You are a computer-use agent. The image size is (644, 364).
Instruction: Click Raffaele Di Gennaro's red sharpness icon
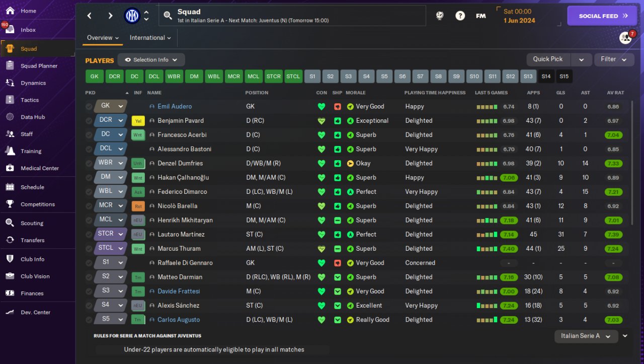click(x=337, y=263)
